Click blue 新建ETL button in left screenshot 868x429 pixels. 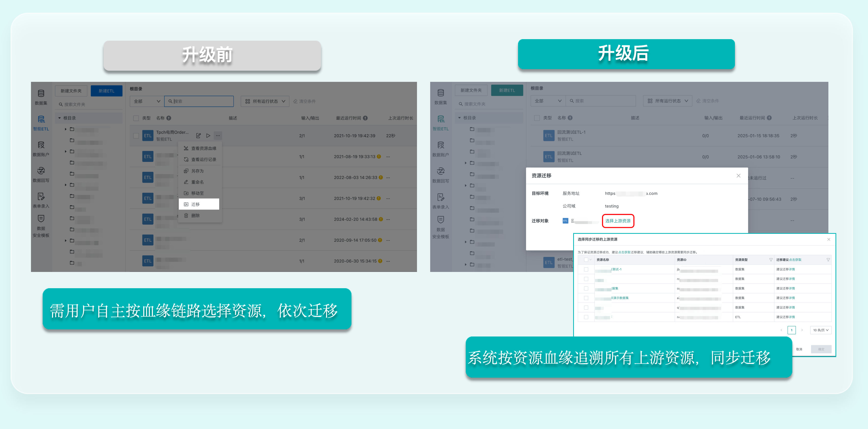[x=106, y=91]
